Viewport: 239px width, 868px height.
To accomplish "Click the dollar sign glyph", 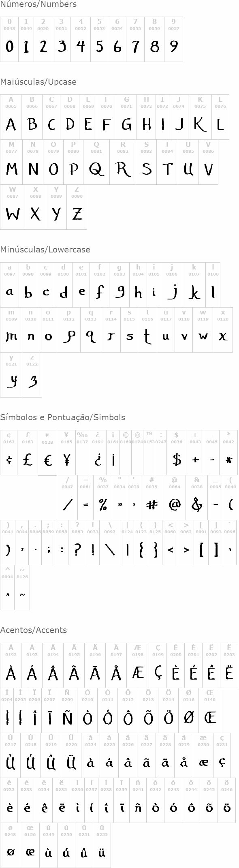I will (177, 460).
